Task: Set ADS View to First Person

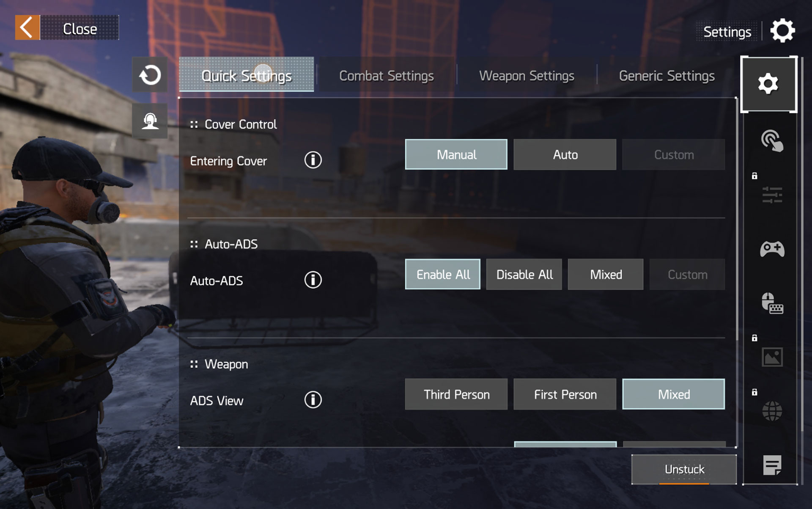Action: click(565, 394)
